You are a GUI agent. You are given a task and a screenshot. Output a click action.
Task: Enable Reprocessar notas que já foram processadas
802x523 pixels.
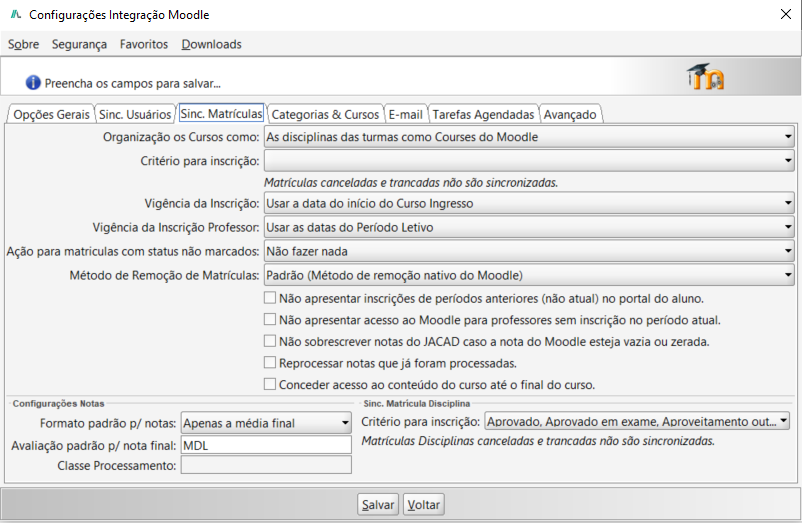pyautogui.click(x=270, y=362)
